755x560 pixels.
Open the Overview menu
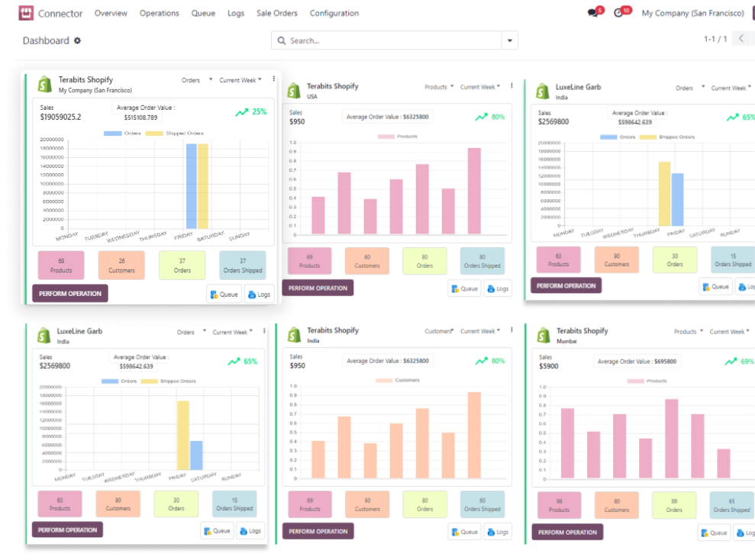tap(111, 13)
